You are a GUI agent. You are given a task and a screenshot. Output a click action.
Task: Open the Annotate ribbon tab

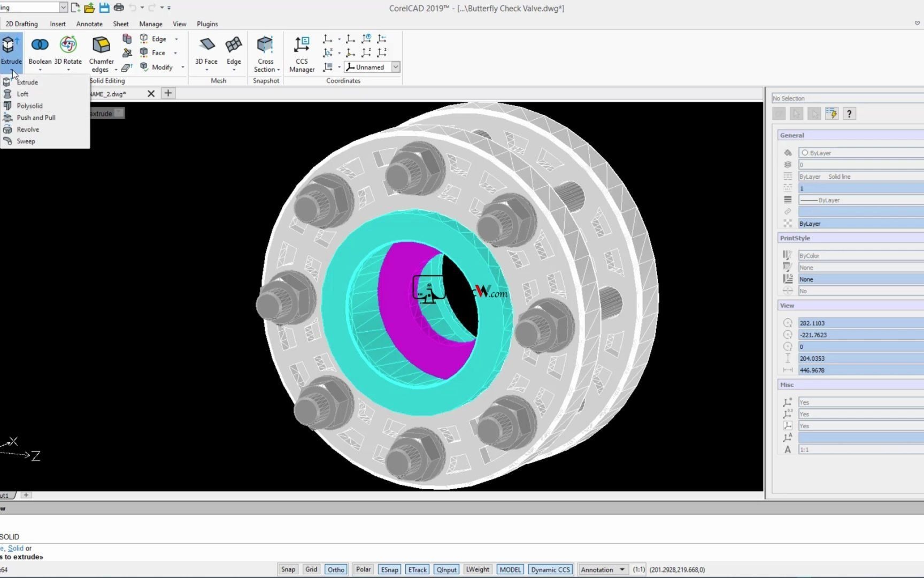click(89, 24)
